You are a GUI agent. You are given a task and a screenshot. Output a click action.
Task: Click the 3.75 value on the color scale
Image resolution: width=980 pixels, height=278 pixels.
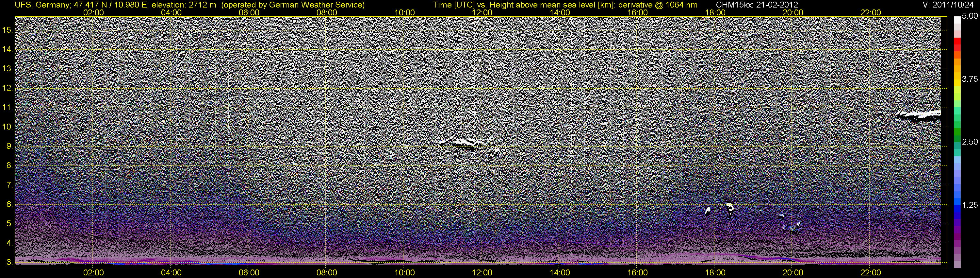coord(970,79)
